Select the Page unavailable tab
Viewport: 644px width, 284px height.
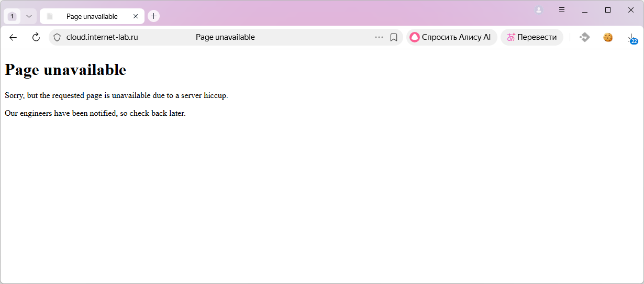[x=92, y=16]
